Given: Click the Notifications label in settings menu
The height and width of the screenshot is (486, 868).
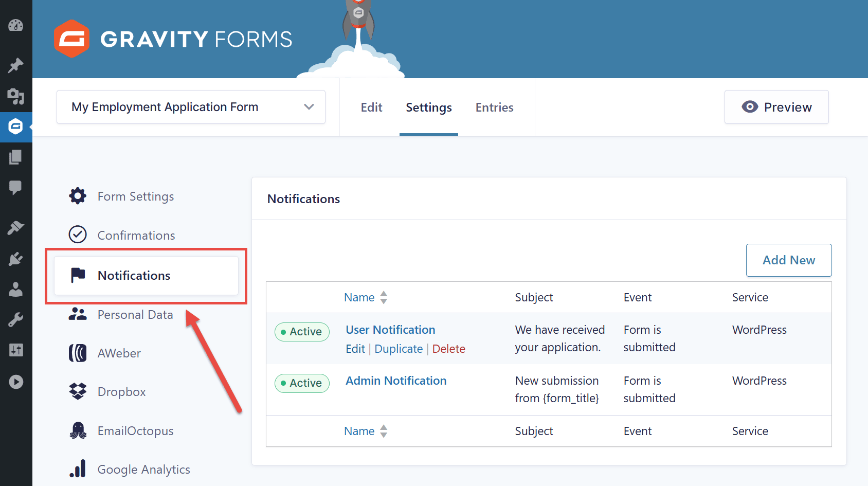Looking at the screenshot, I should tap(134, 276).
